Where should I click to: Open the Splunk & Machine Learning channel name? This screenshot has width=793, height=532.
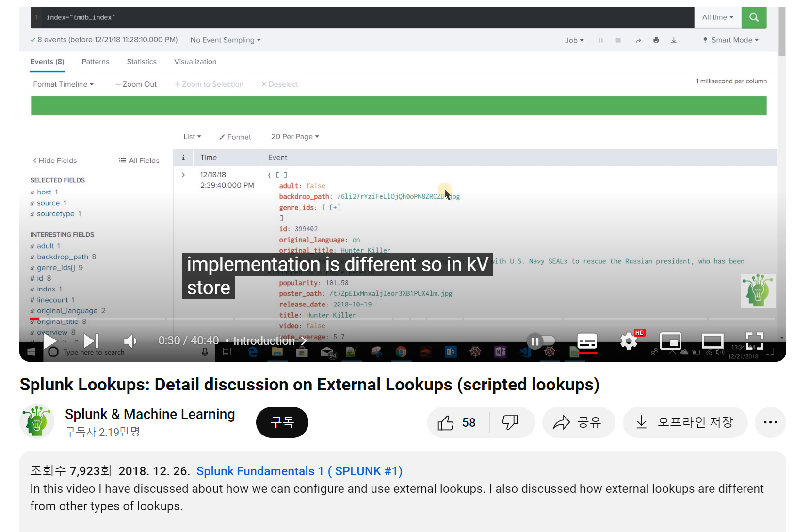click(x=150, y=414)
